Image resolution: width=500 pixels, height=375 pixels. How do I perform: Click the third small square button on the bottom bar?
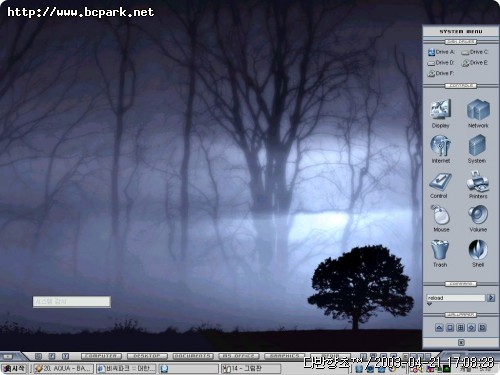[x=66, y=356]
